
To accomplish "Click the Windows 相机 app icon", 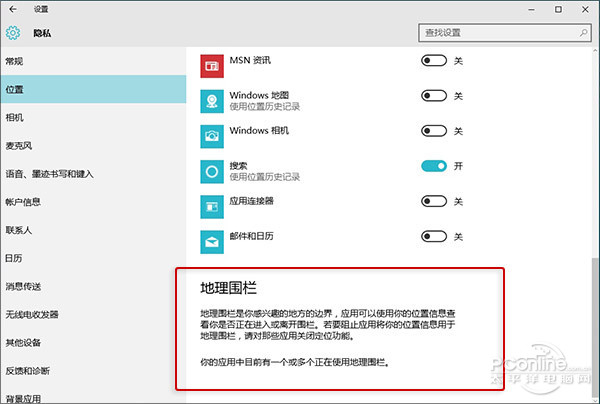I will point(212,137).
